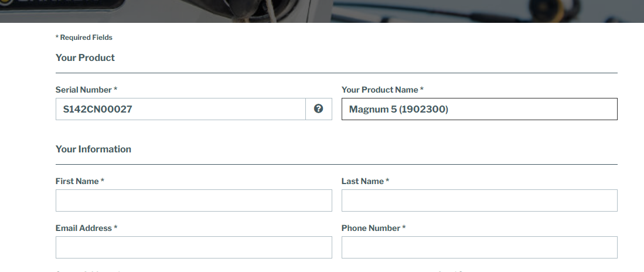Image resolution: width=644 pixels, height=272 pixels.
Task: Click the logo badge in banner corner
Action: [x=62, y=5]
